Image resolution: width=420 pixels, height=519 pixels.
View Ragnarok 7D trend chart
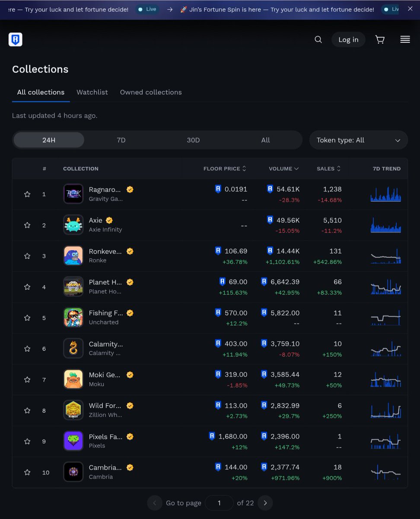385,194
